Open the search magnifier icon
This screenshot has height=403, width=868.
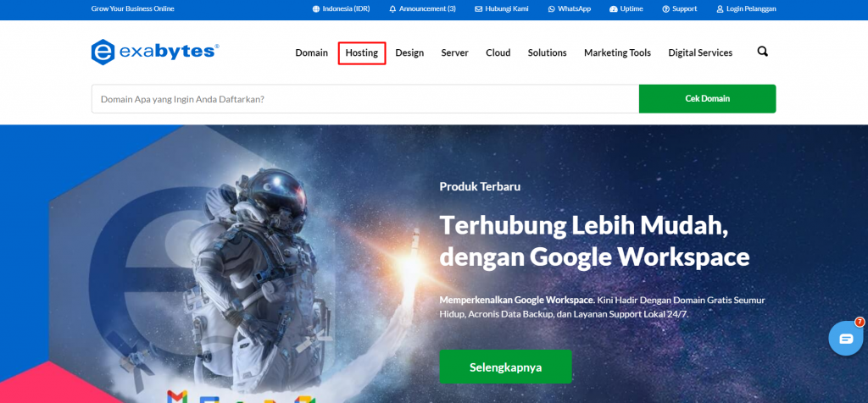point(762,52)
